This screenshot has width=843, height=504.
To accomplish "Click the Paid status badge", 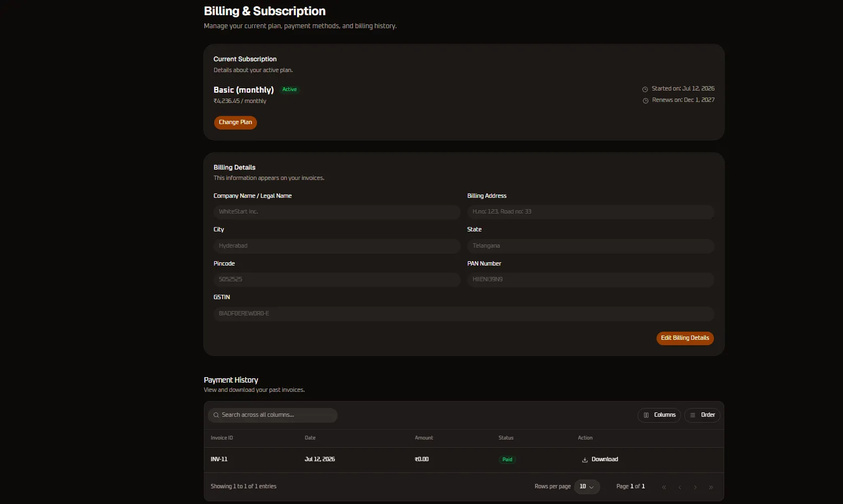I will click(507, 460).
